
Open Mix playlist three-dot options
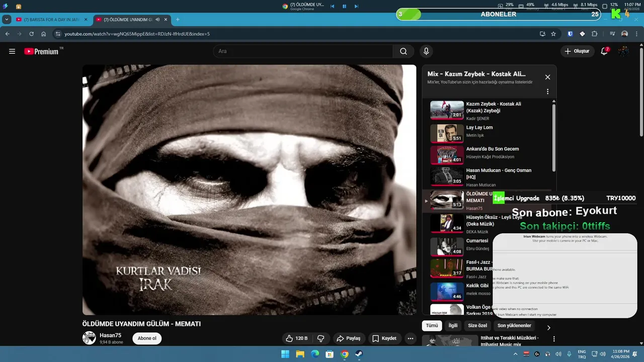547,92
